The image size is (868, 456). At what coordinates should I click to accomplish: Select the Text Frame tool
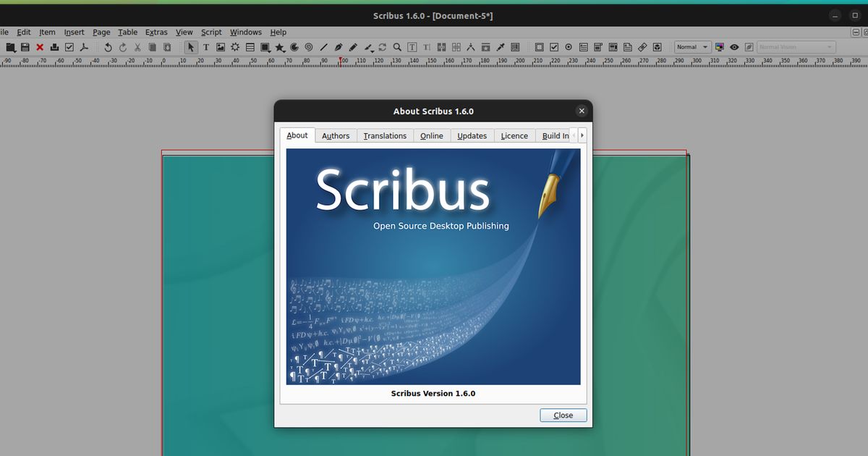pyautogui.click(x=206, y=47)
